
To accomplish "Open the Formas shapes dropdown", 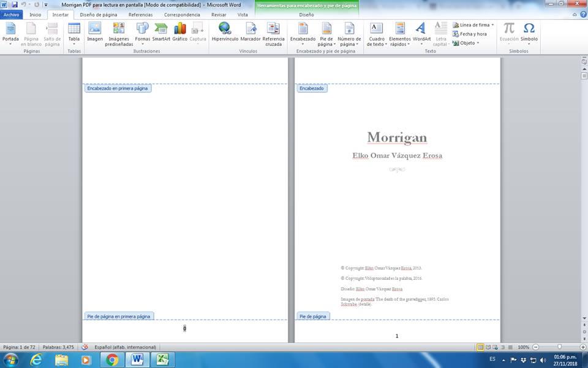I will 143,34.
